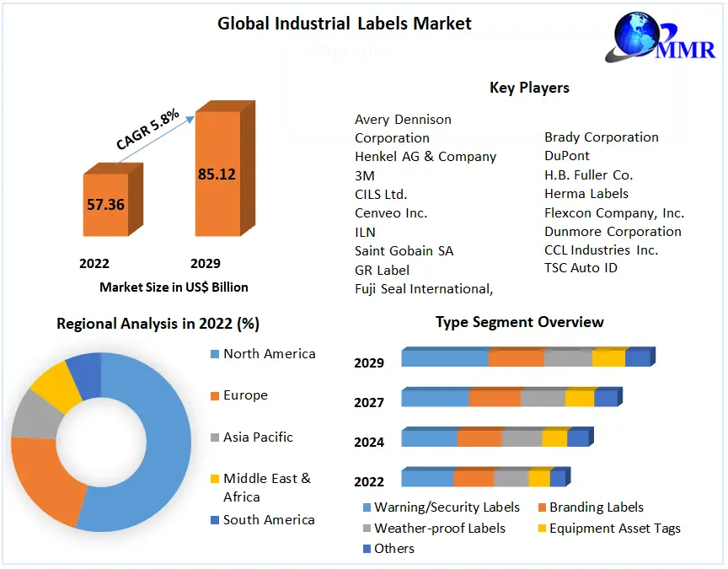Click the North America legend color square
The image size is (728, 569).
click(214, 354)
